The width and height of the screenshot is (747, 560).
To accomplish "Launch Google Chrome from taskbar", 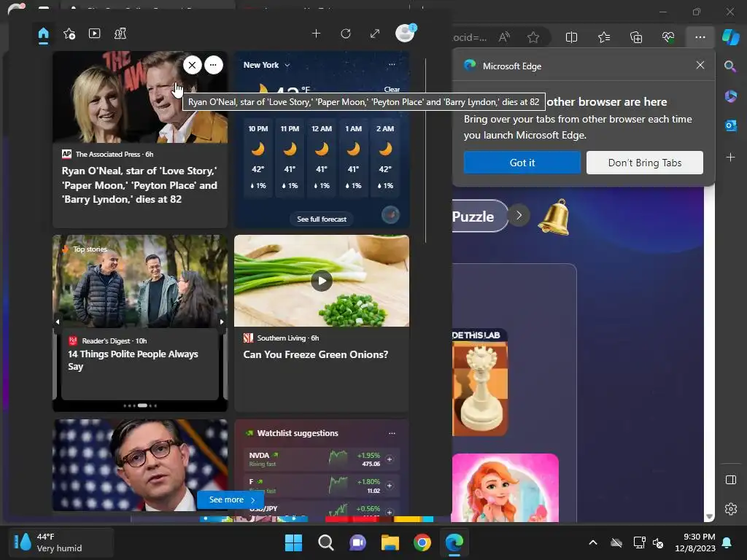I will [x=422, y=542].
